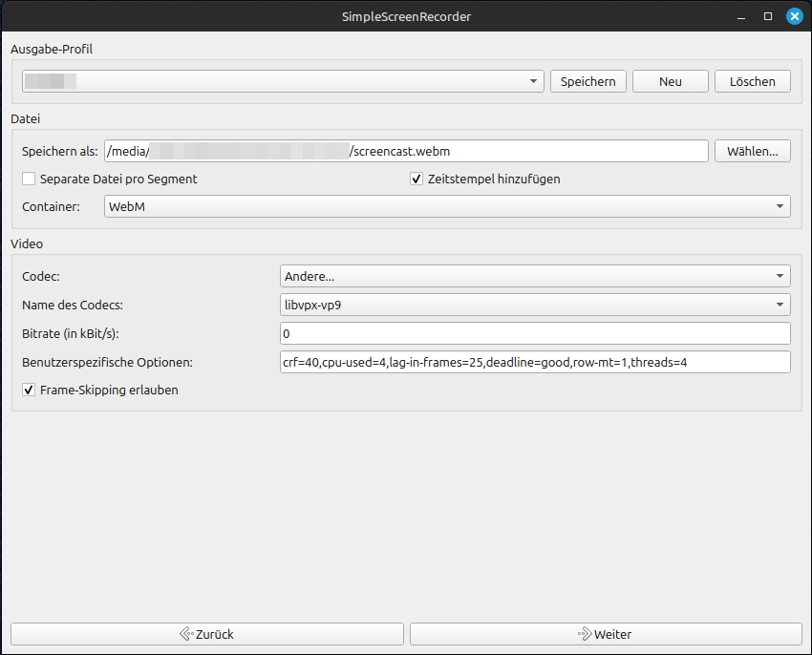Viewport: 812px width, 655px height.
Task: Click the Wählen... browse button
Action: click(753, 151)
